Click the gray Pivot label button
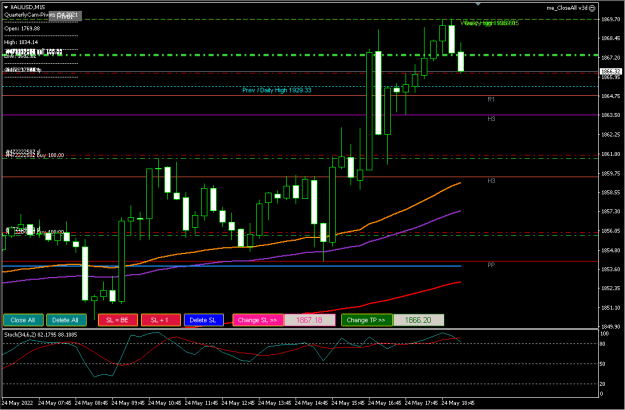Viewport: 625px width, 410px height. [x=65, y=16]
